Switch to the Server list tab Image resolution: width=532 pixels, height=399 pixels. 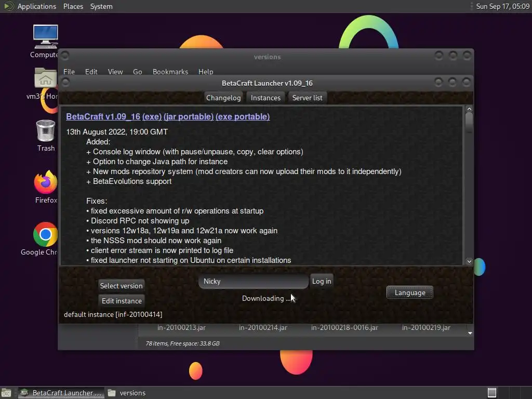307,98
